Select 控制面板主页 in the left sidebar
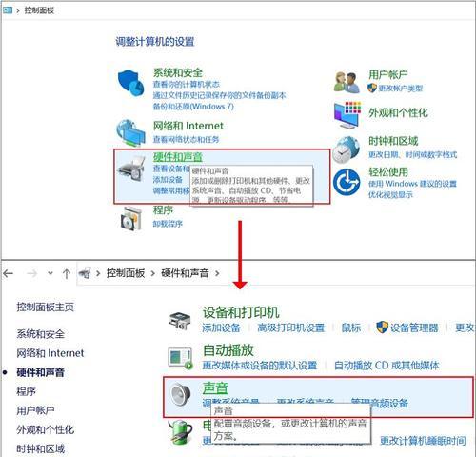 click(x=46, y=307)
